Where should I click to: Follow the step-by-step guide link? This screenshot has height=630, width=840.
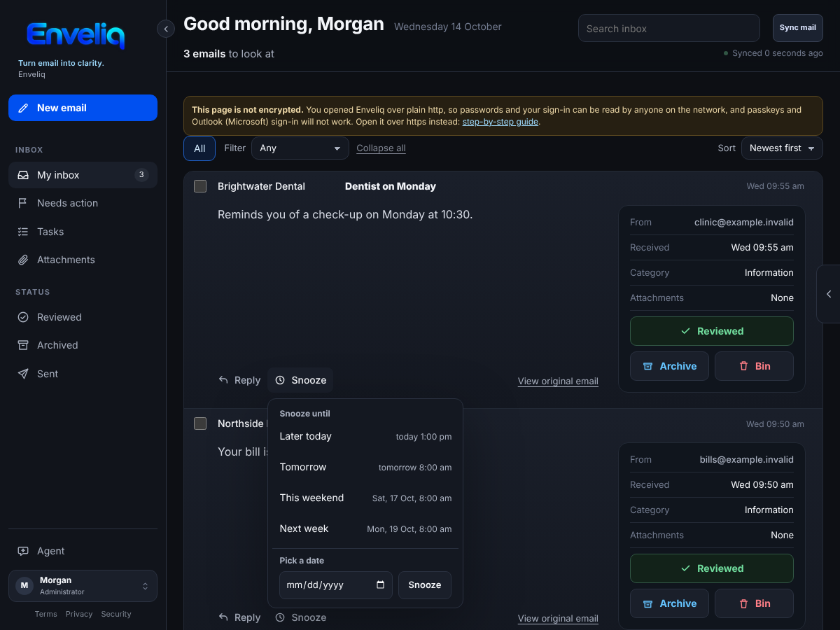click(500, 121)
